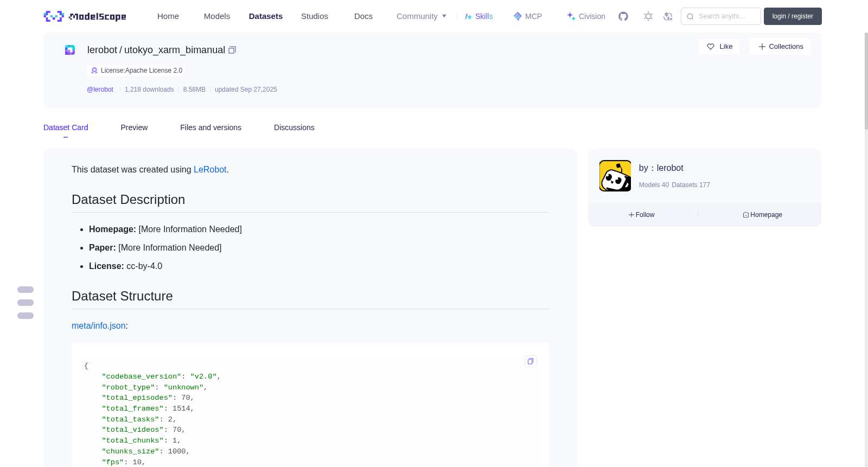Switch to the Preview tab
868x467 pixels.
pos(134,127)
